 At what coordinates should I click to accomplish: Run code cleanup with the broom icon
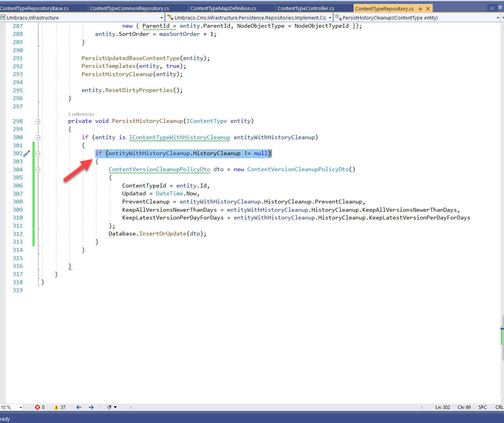(x=109, y=407)
